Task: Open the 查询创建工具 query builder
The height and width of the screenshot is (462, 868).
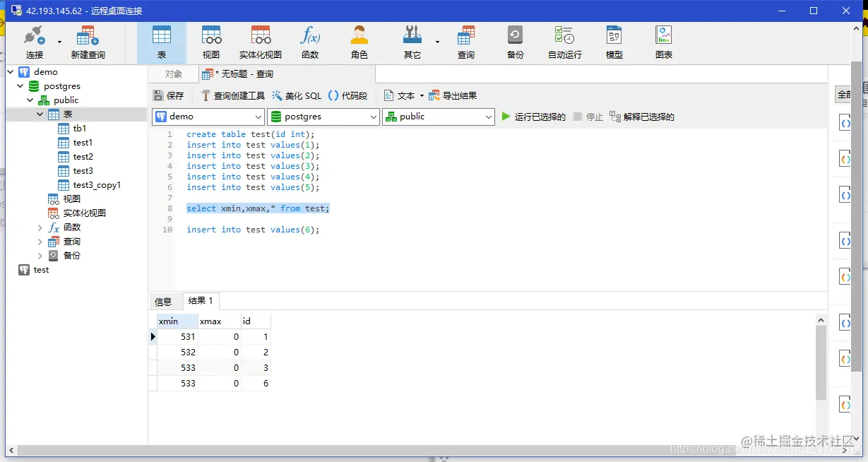Action: click(x=232, y=95)
